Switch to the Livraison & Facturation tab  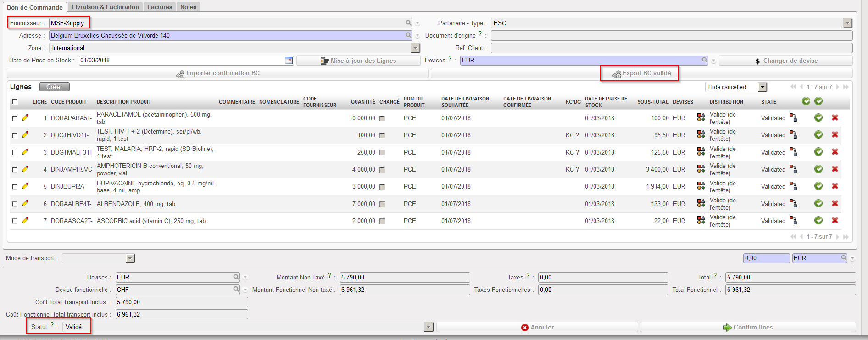point(105,7)
